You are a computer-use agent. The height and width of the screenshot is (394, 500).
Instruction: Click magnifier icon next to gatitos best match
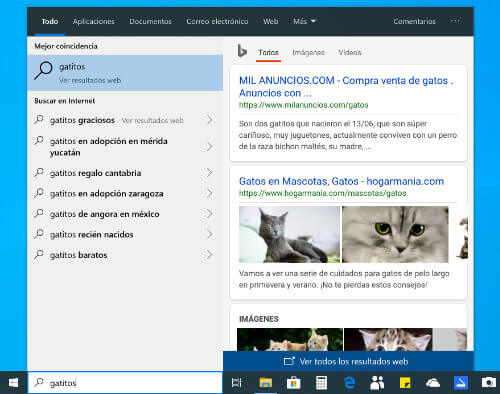coord(43,71)
